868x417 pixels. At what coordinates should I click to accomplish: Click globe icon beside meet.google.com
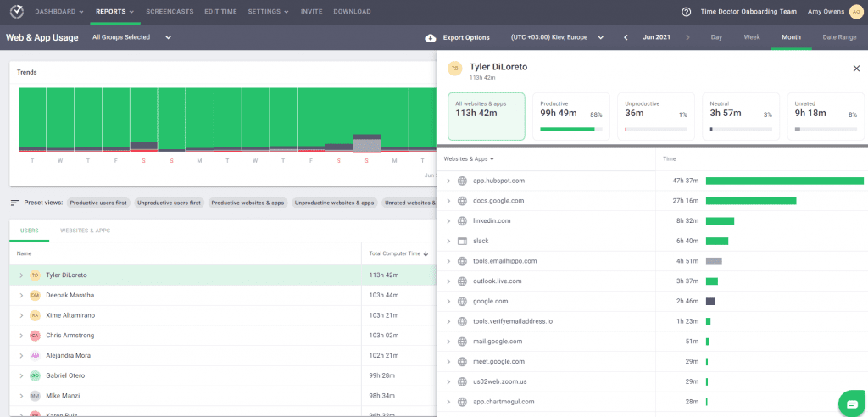click(462, 362)
